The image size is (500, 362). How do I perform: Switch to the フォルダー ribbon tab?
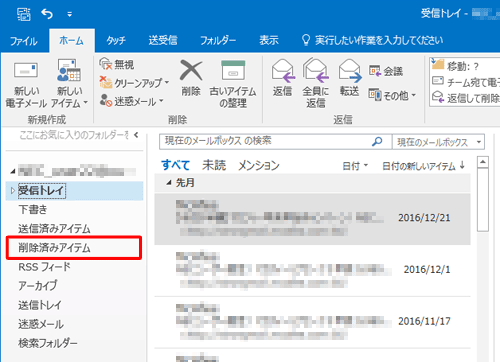(x=218, y=41)
